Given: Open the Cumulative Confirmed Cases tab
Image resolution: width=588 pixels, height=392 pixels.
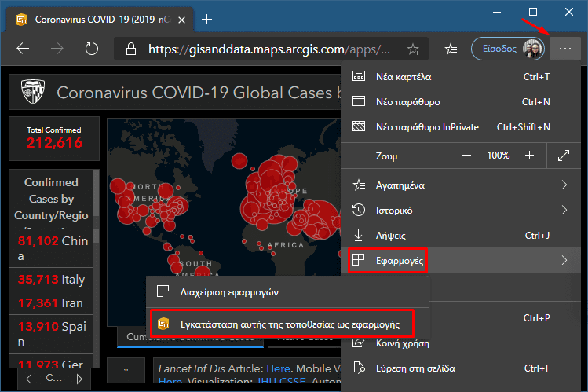Looking at the screenshot, I should 190,337.
